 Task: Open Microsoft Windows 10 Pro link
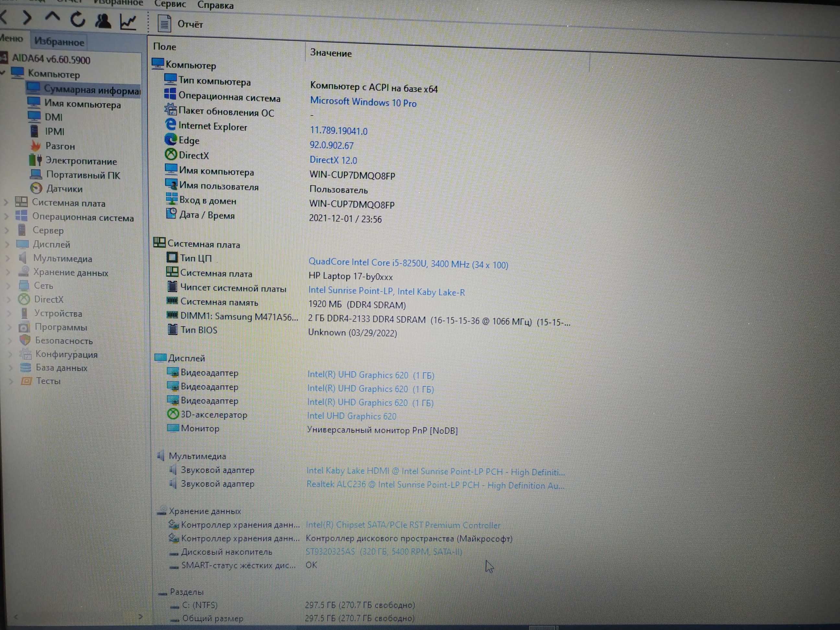(x=363, y=102)
